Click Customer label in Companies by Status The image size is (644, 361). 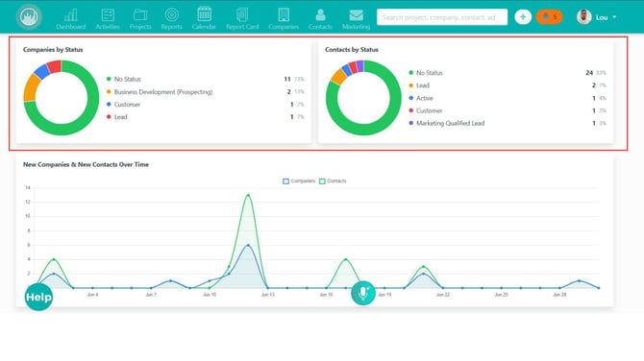(x=127, y=105)
